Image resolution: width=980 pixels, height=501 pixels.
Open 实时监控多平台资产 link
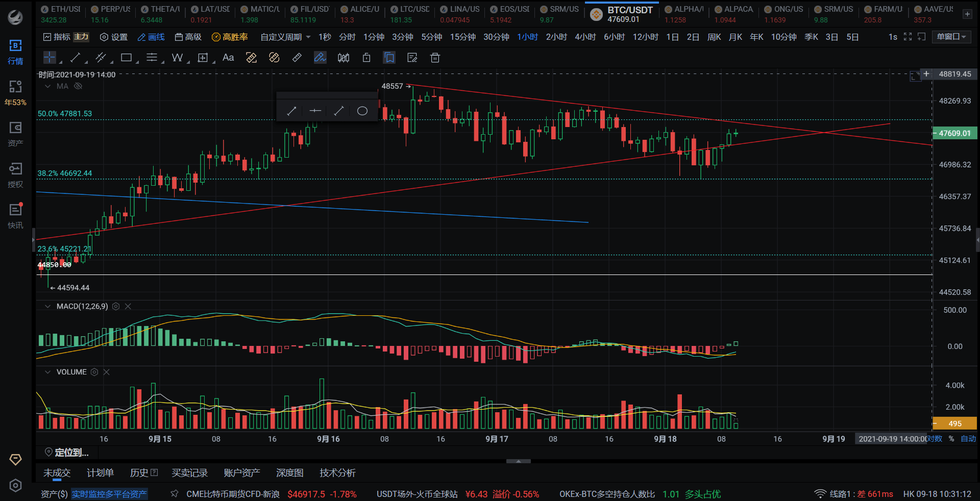[109, 494]
